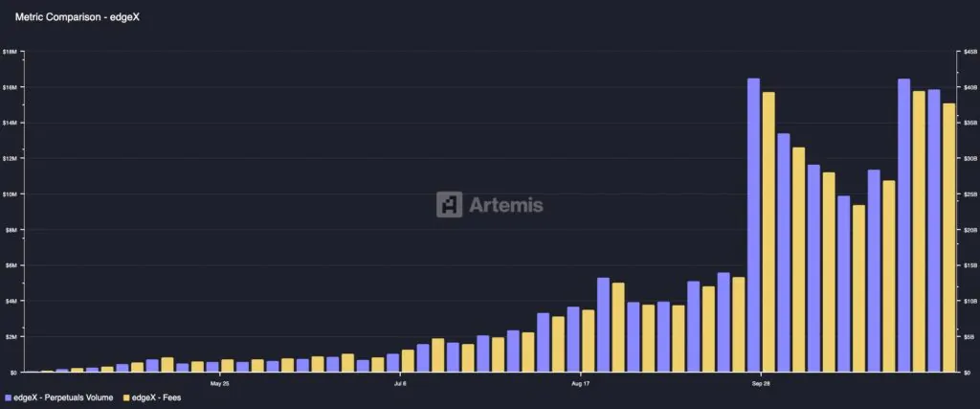Click the $45B right axis label
This screenshot has height=409, width=980.
tap(969, 52)
